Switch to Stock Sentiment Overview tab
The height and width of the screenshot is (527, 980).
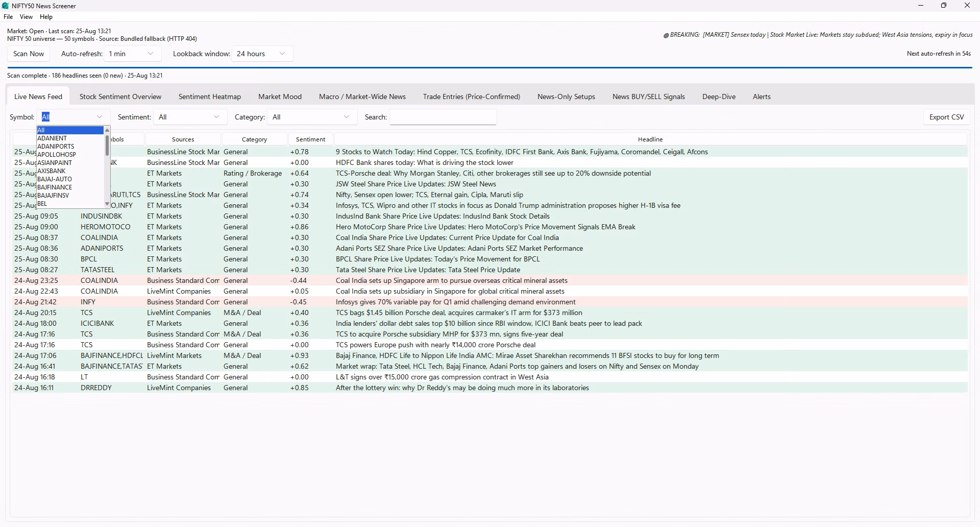[120, 97]
